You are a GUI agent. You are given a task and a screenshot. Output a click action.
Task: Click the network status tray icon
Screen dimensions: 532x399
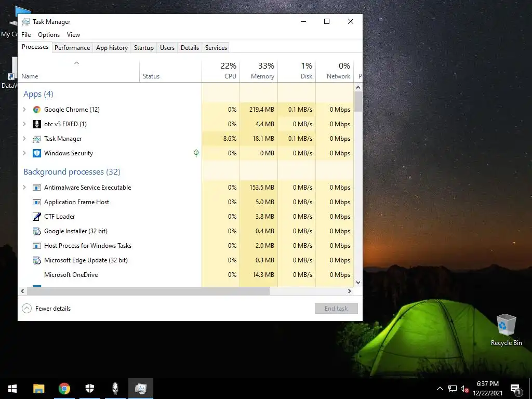453,389
